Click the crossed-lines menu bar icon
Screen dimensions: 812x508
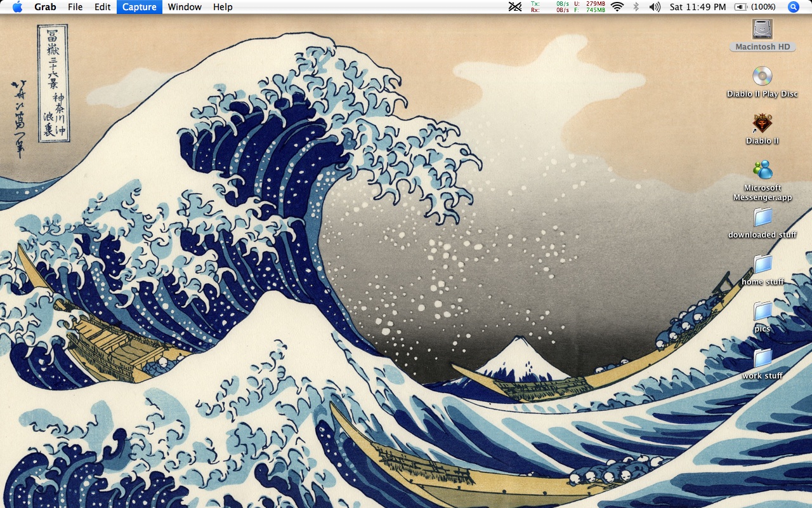coord(515,7)
